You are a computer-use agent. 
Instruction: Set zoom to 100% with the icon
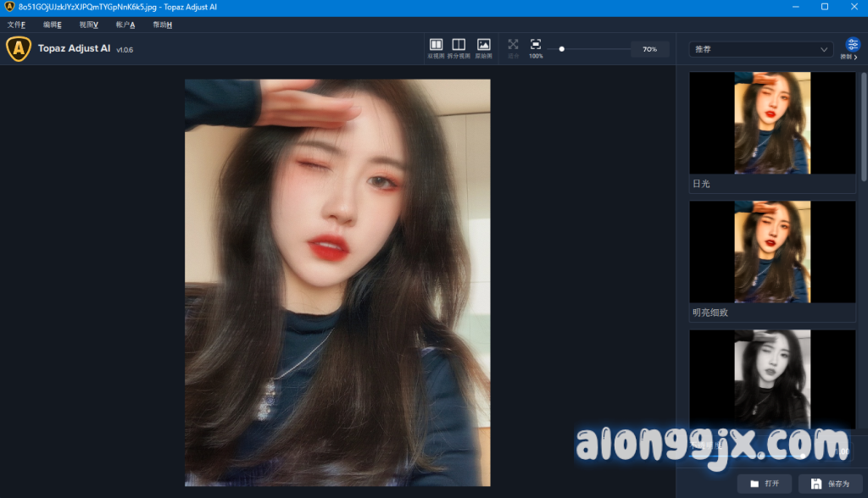coord(536,46)
